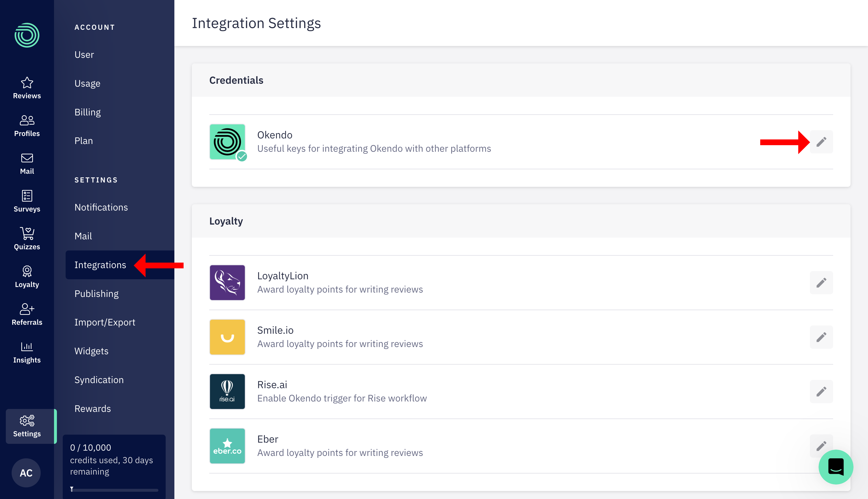The image size is (868, 499).
Task: Click the Okendo integration logo thumbnail
Action: tap(227, 142)
